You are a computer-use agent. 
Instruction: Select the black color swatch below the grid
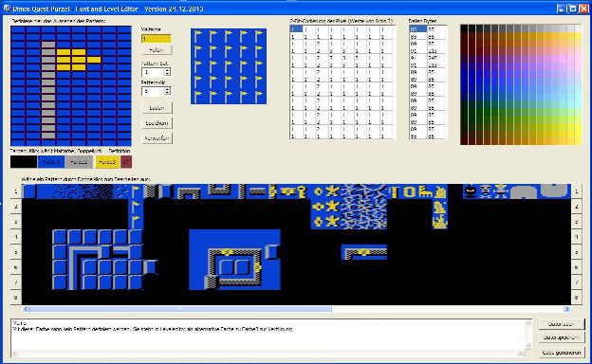24,162
